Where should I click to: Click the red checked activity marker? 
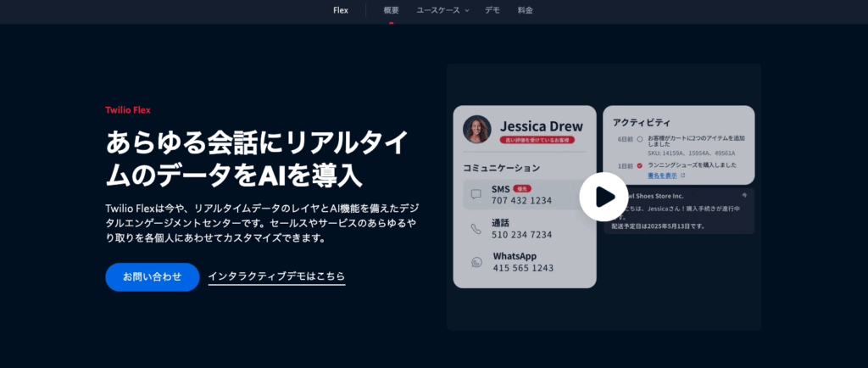click(640, 164)
